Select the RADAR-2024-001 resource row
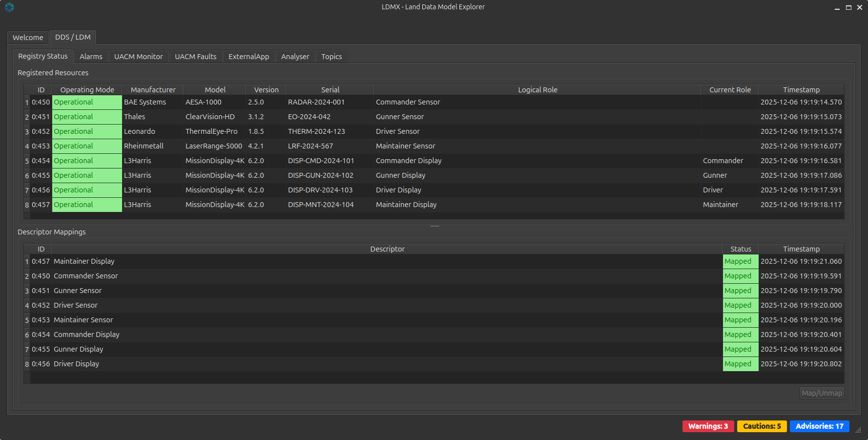Screen dimensions: 868x440 (x=316, y=102)
